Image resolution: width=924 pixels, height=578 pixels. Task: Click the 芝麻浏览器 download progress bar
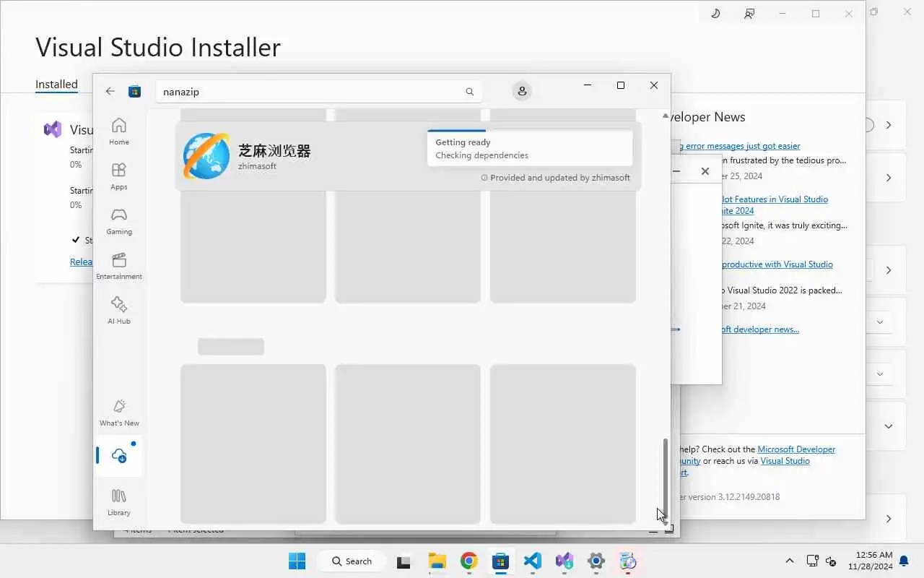point(530,131)
